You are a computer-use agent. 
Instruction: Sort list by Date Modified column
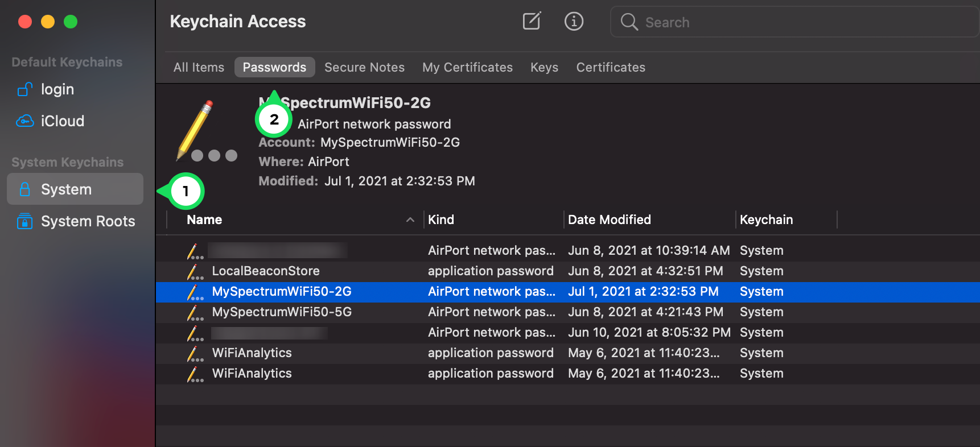pyautogui.click(x=609, y=220)
